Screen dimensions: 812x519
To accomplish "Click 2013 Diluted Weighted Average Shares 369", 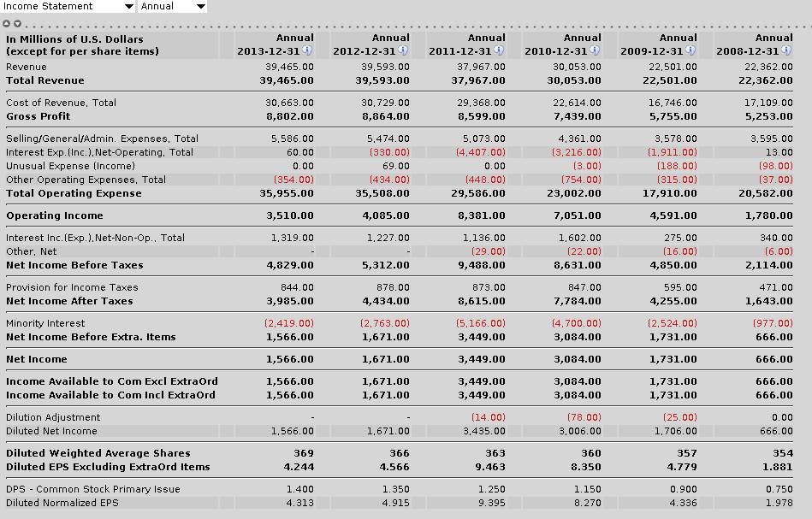I will click(x=304, y=453).
